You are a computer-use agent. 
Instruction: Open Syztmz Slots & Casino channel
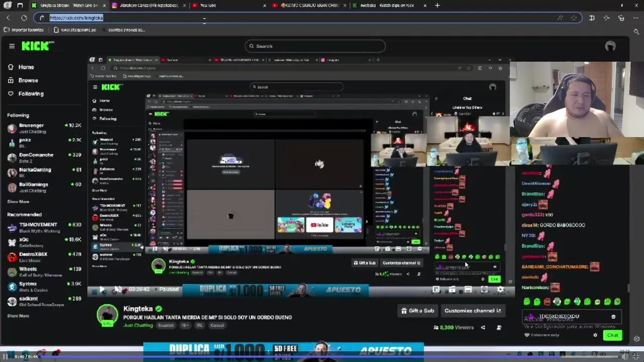pos(44,287)
